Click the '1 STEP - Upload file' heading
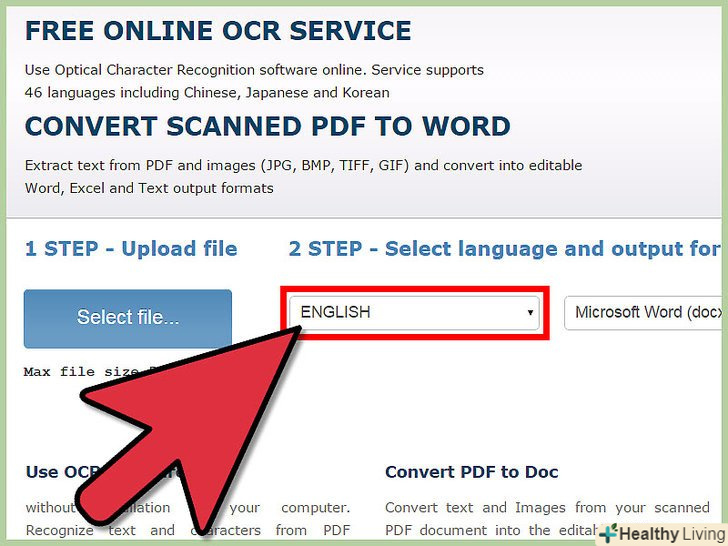The image size is (728, 546). (131, 249)
